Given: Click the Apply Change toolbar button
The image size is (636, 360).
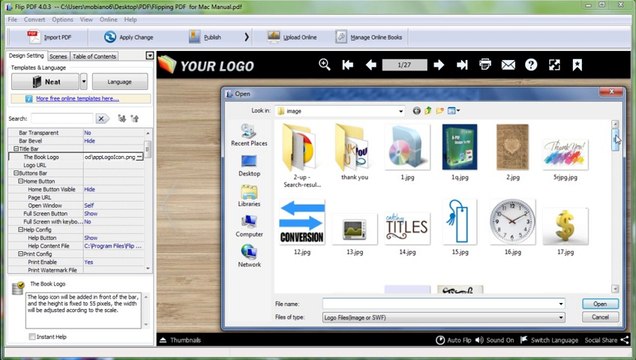Looking at the screenshot, I should click(x=128, y=37).
